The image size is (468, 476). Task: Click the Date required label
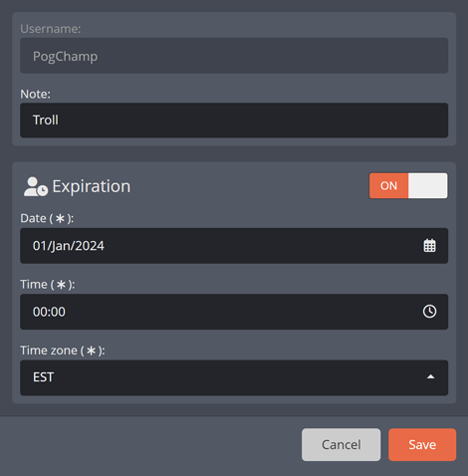47,218
